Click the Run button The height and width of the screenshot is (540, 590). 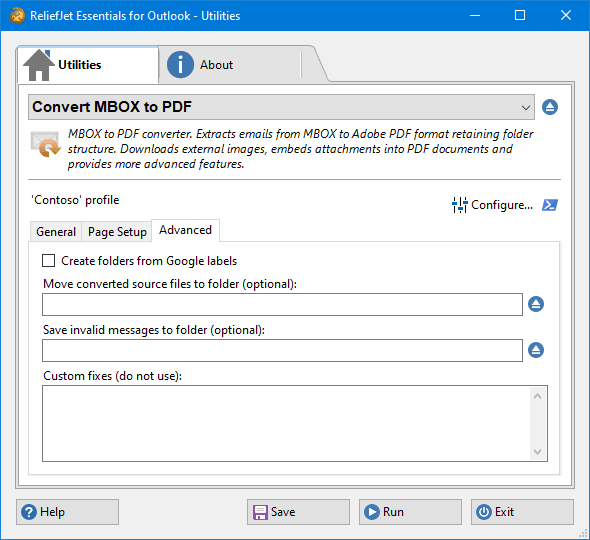pyautogui.click(x=410, y=512)
